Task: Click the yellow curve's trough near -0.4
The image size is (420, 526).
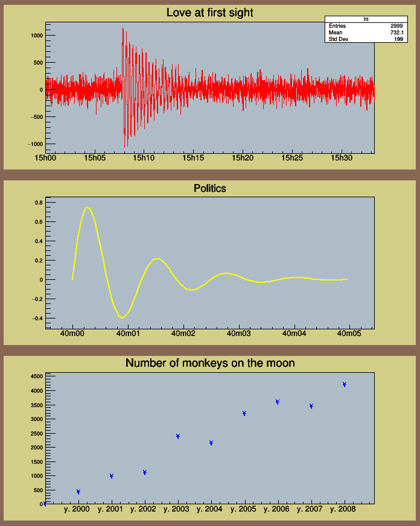Action: (122, 317)
